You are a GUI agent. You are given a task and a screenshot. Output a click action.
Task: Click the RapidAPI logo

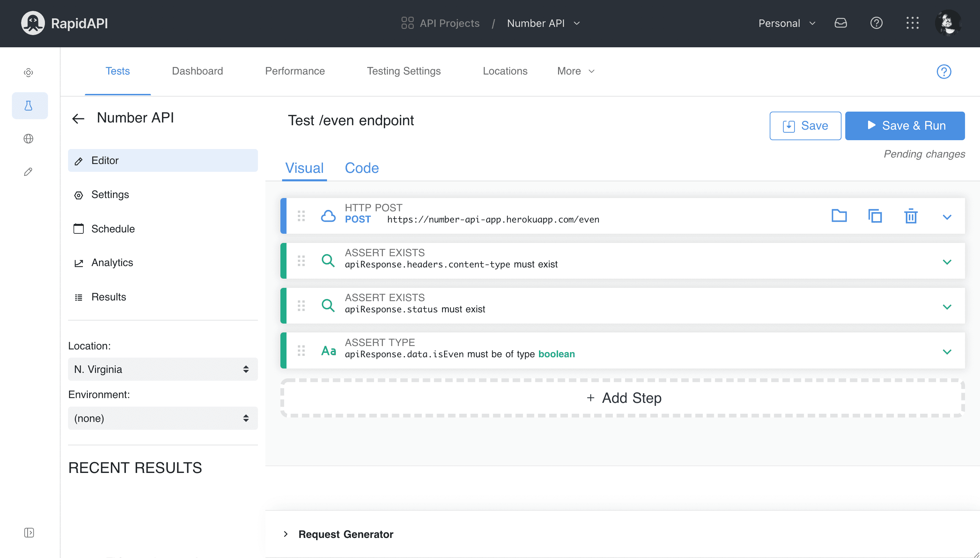(64, 23)
